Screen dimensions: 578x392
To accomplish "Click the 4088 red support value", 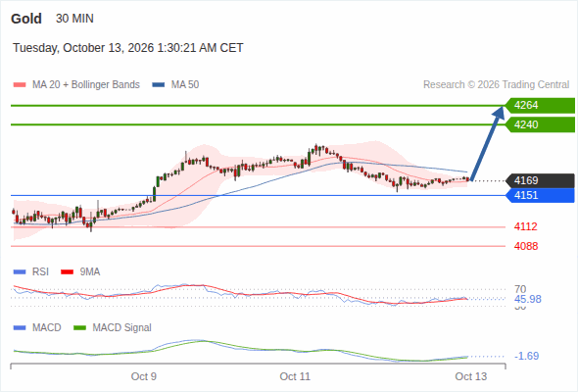I will tap(526, 246).
